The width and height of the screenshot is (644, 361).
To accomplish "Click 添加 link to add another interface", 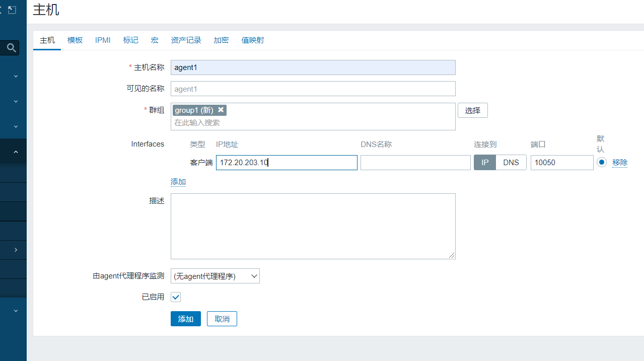I will (178, 181).
